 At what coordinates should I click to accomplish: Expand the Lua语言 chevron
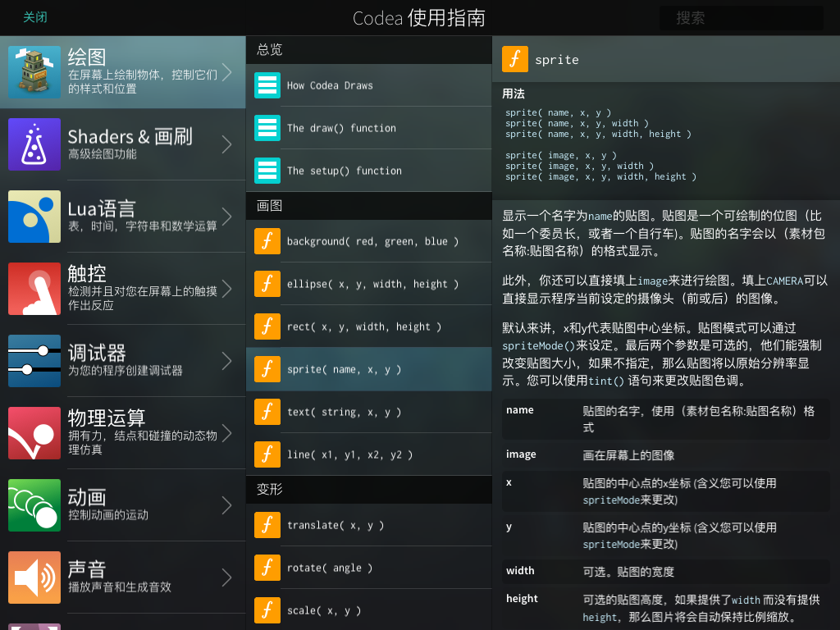pos(227,217)
